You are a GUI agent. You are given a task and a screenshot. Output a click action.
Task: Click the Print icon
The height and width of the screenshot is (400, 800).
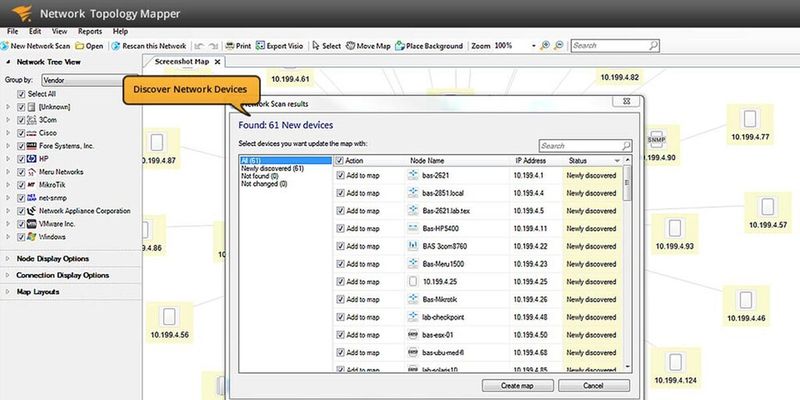[230, 46]
